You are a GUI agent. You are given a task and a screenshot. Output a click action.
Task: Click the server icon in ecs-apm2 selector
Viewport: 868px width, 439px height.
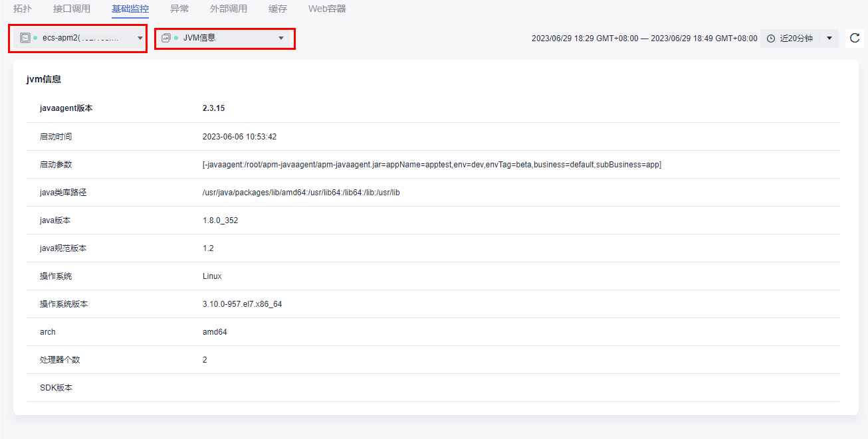[25, 38]
